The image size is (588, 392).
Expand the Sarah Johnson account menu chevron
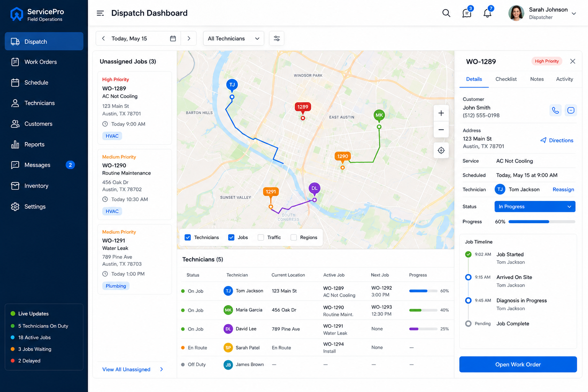[x=574, y=13]
